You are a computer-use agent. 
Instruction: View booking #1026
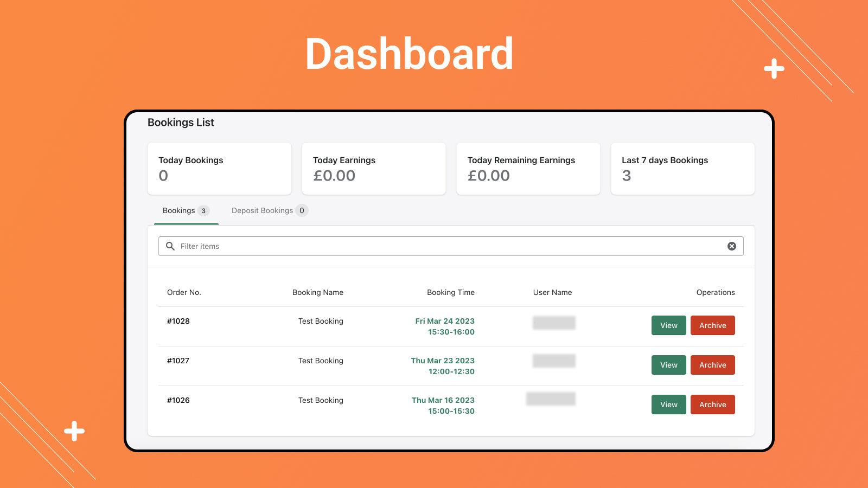click(x=668, y=404)
